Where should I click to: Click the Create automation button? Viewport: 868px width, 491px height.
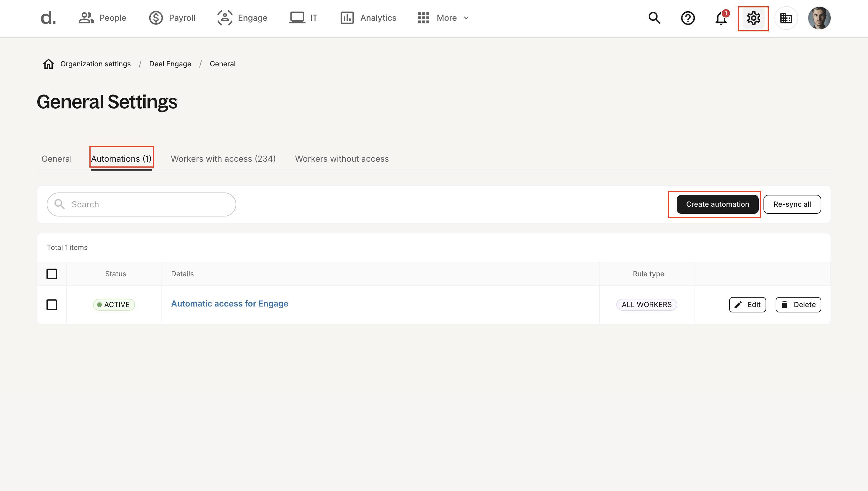coord(718,204)
